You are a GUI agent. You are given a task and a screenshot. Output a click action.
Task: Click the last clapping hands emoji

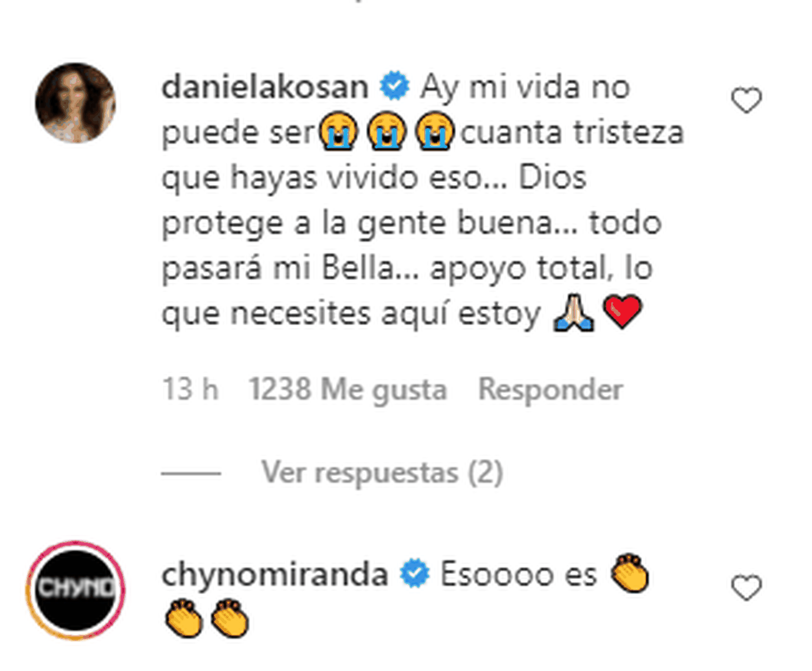click(230, 619)
